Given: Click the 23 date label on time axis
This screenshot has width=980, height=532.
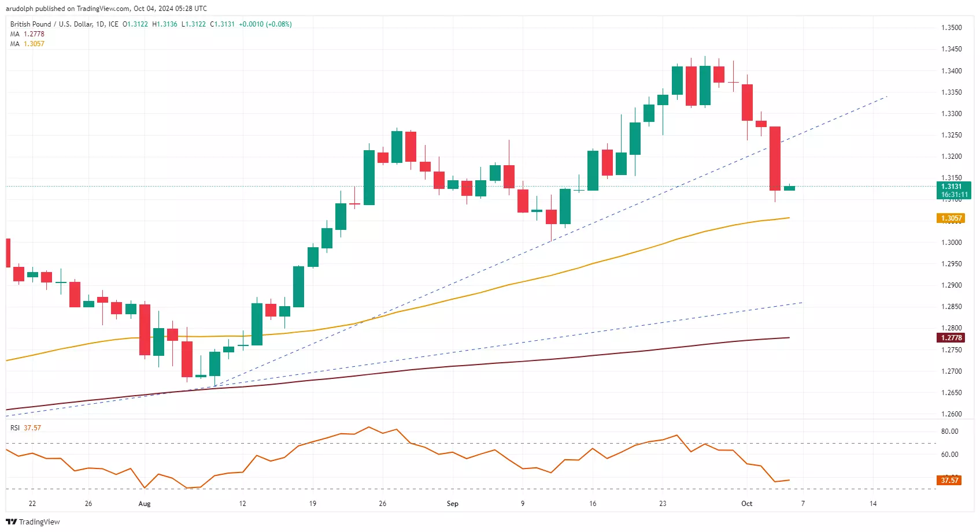Looking at the screenshot, I should pyautogui.click(x=663, y=504).
